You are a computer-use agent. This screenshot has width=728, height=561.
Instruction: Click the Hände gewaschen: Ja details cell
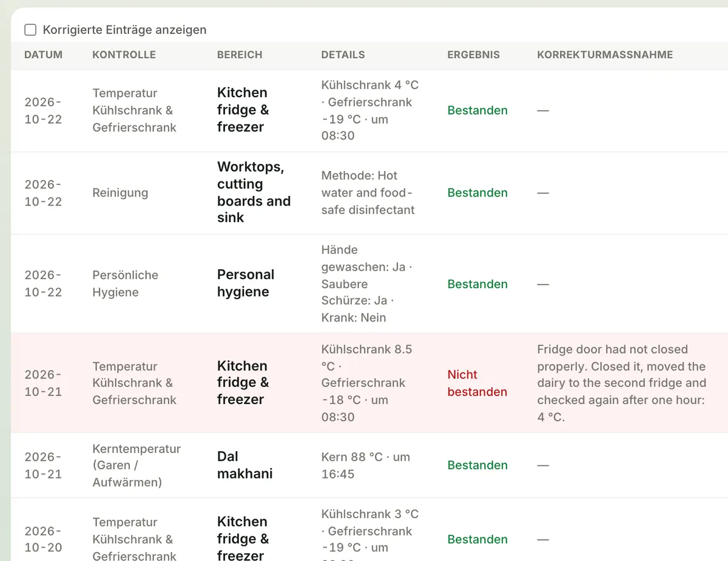pos(366,284)
